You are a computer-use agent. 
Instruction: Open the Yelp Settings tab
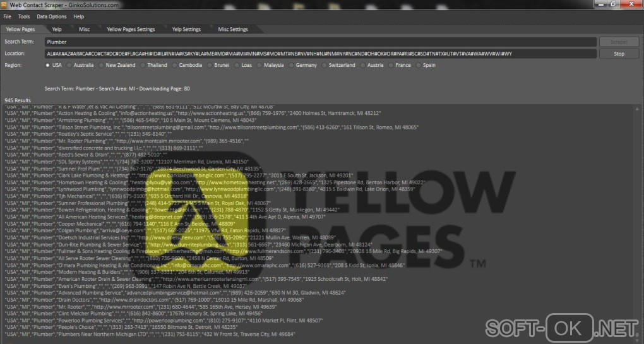[x=186, y=29]
